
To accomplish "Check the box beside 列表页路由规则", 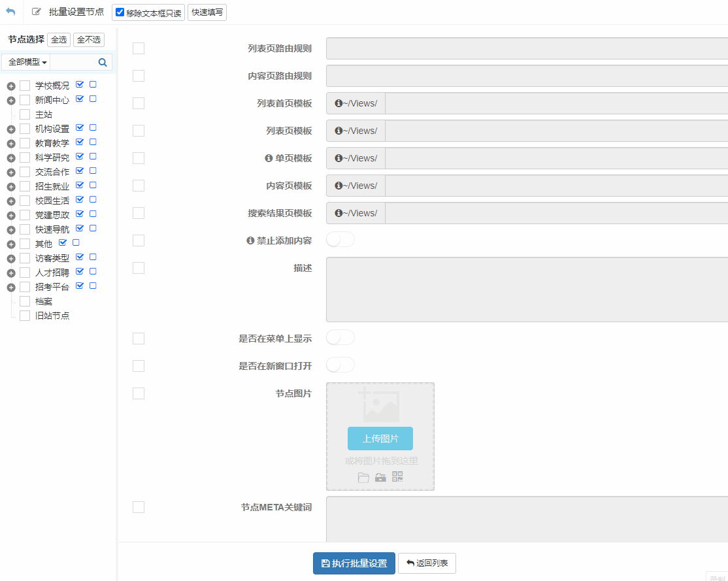I will click(x=139, y=48).
